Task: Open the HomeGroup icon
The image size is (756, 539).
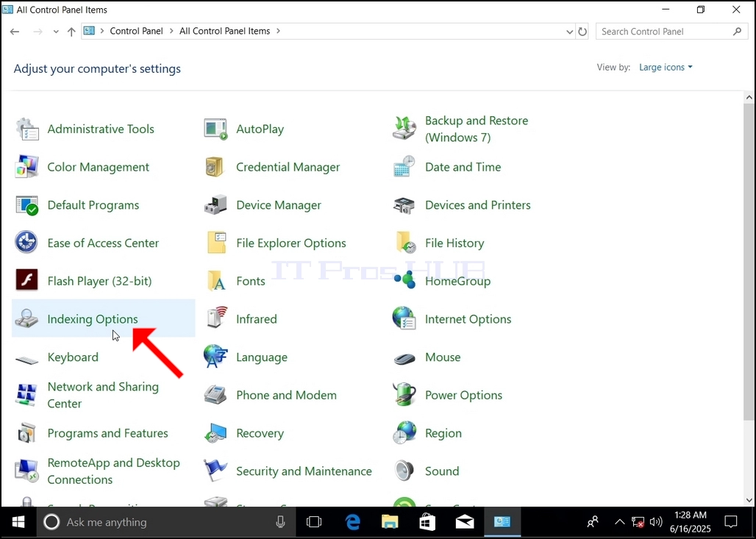Action: pyautogui.click(x=404, y=281)
